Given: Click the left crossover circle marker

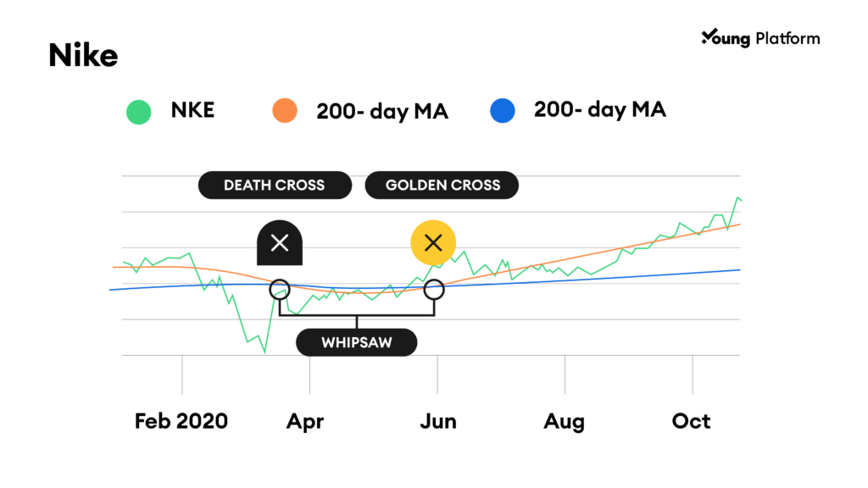Looking at the screenshot, I should (280, 290).
